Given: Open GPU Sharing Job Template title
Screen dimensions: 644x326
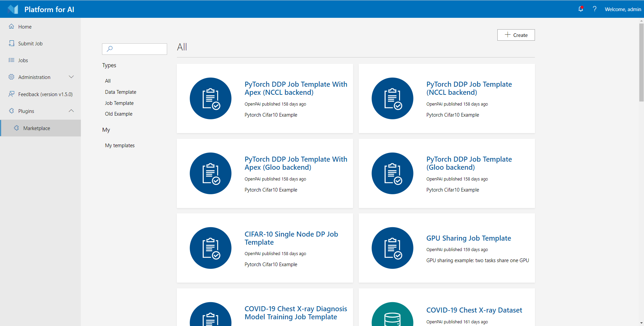Looking at the screenshot, I should tap(468, 238).
